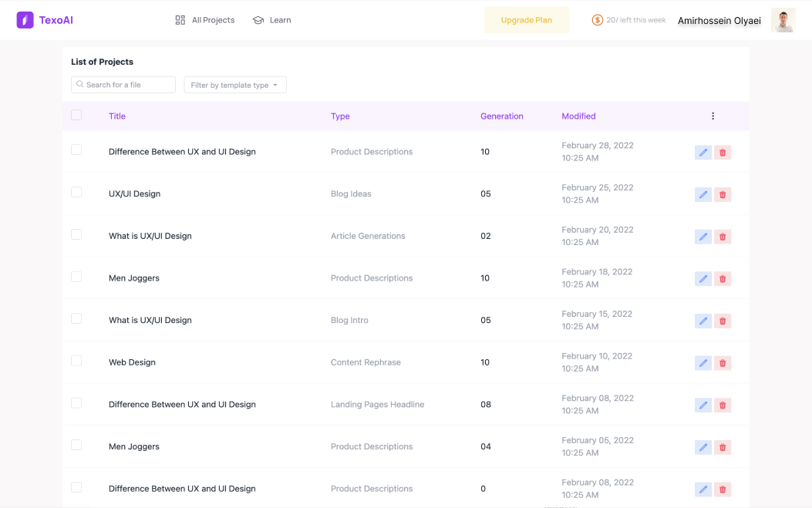
Task: Edit the Blog Ideas project
Action: click(x=702, y=195)
